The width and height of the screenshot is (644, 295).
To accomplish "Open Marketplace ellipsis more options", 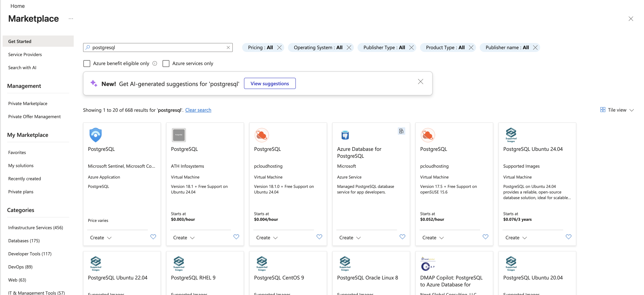I will tap(71, 19).
